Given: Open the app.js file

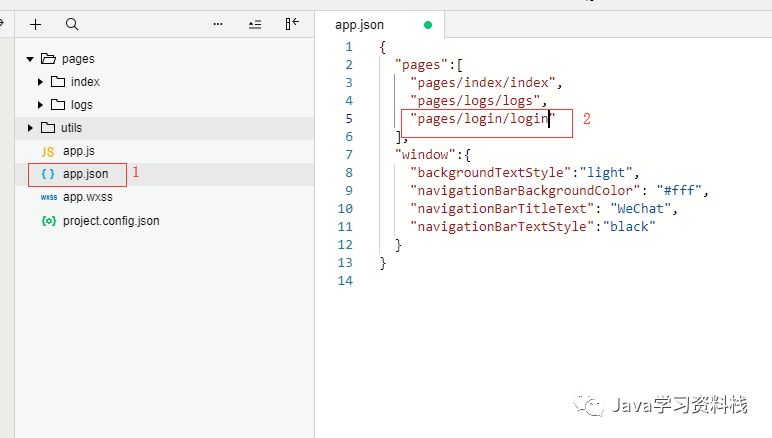Looking at the screenshot, I should tap(79, 151).
